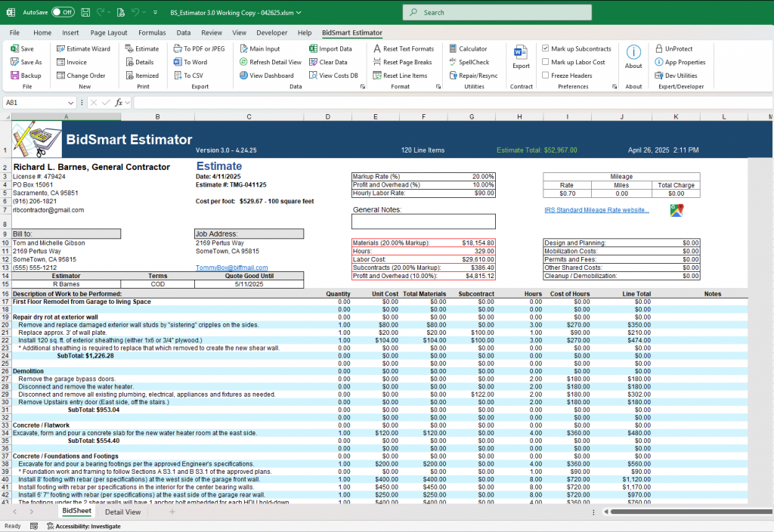Export To CSV file
The height and width of the screenshot is (532, 774).
coord(188,76)
